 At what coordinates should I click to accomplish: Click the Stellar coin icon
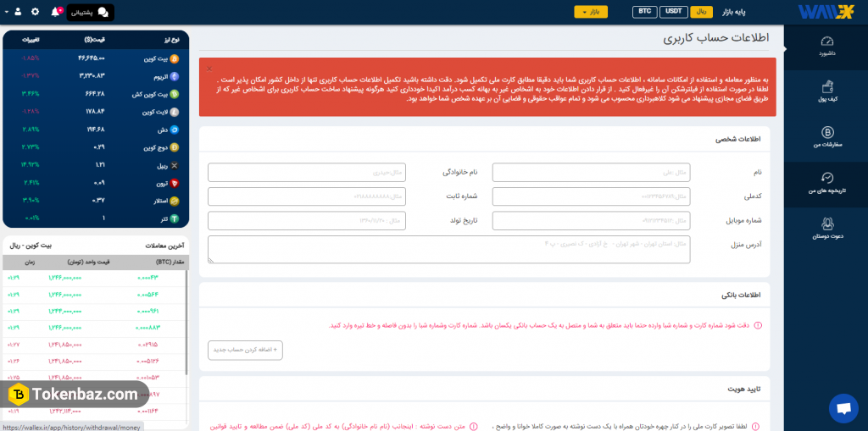[175, 201]
